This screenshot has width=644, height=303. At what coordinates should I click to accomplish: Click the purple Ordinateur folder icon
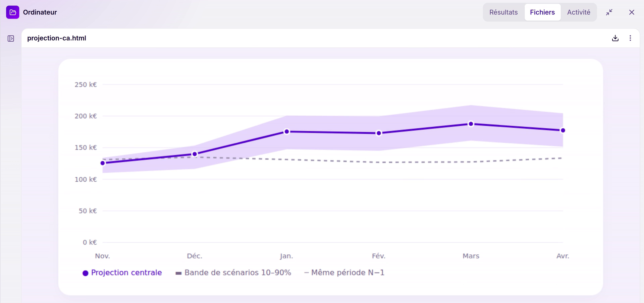13,12
